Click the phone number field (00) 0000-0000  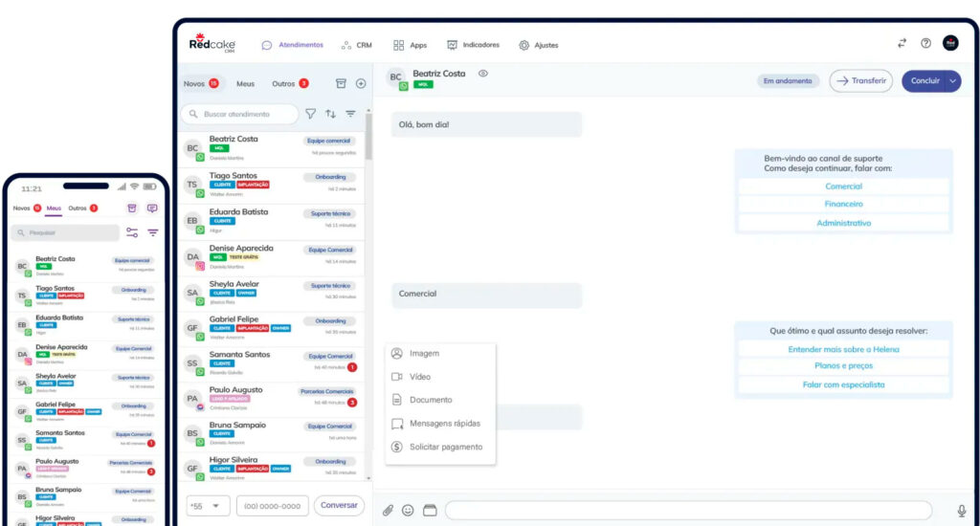273,506
